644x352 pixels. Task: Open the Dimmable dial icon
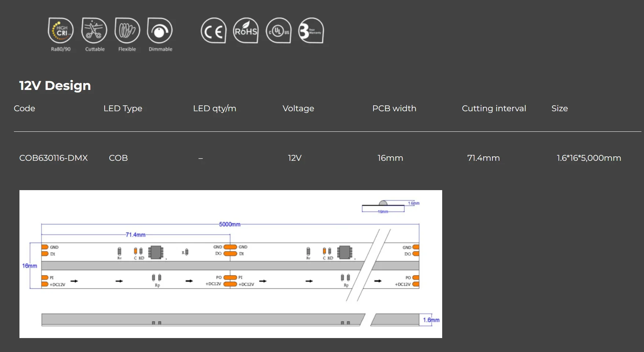coord(160,31)
